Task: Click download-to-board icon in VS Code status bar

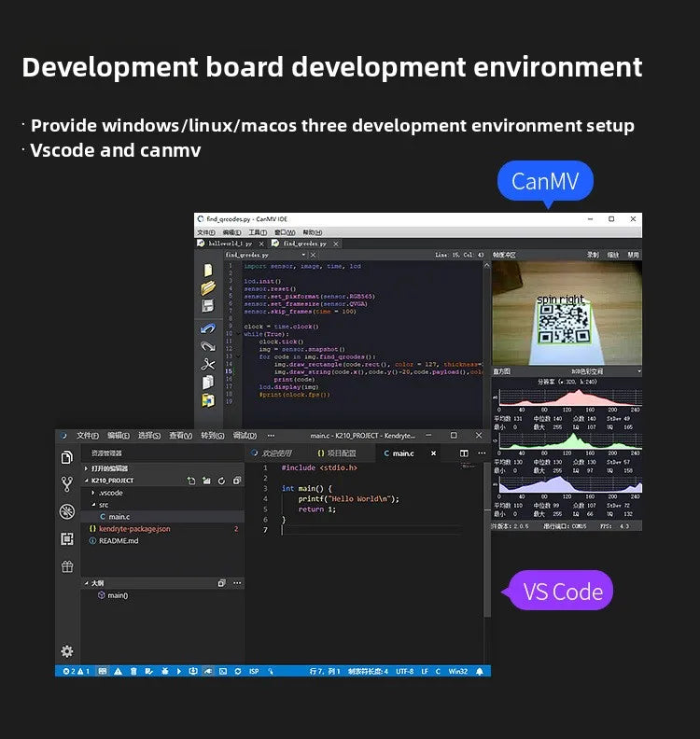Action: [193, 671]
